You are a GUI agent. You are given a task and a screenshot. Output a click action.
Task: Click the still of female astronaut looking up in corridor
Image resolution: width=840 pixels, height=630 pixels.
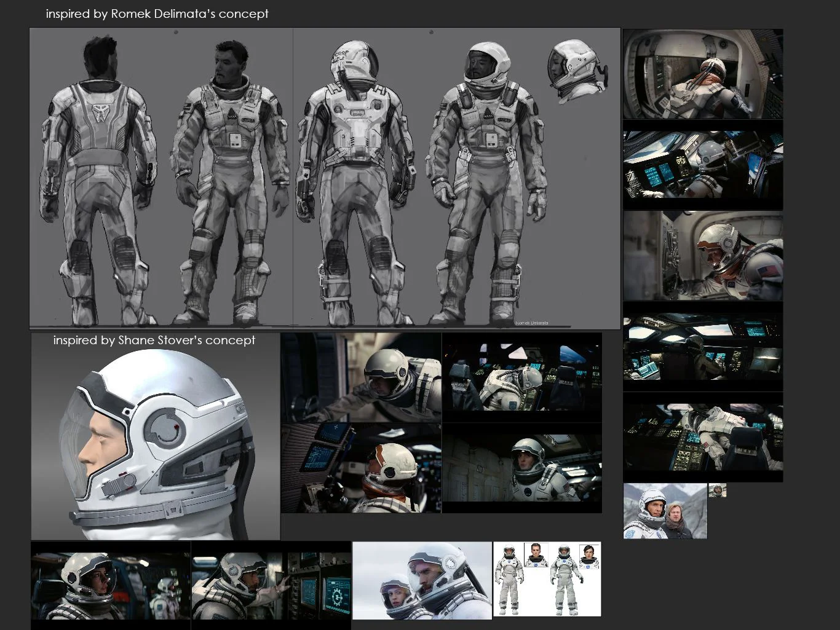(x=521, y=468)
